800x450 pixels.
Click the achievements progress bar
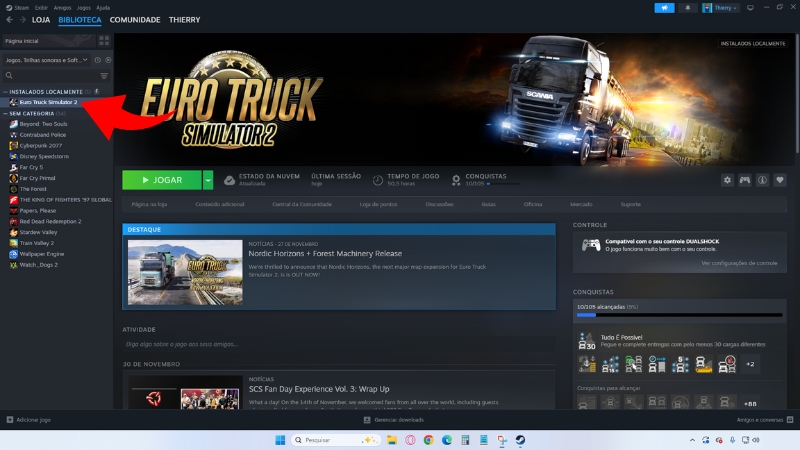click(x=679, y=315)
